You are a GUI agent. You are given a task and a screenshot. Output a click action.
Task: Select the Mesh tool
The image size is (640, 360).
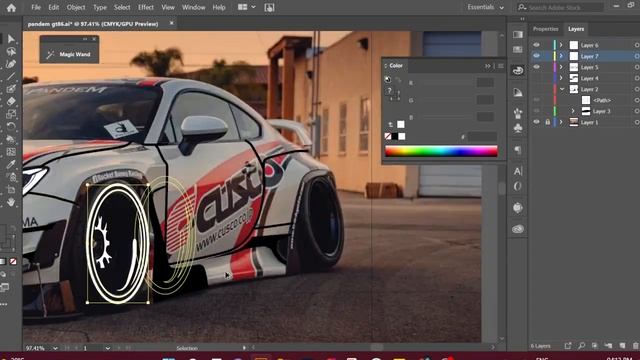(x=11, y=151)
